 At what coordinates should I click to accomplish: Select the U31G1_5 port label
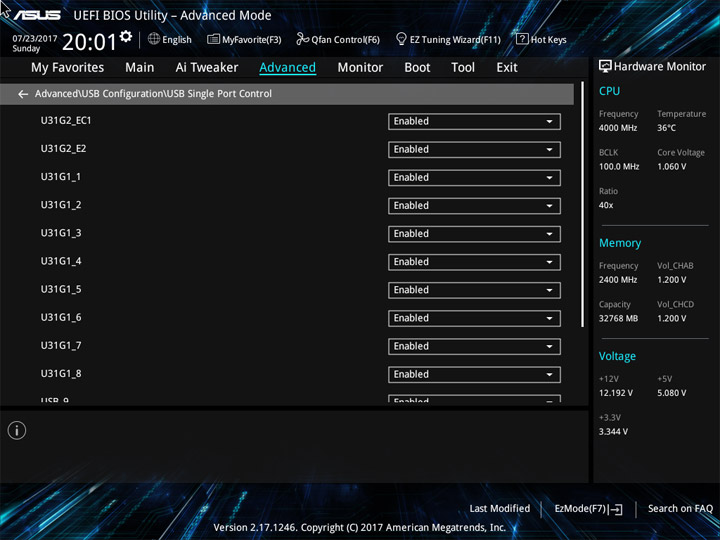tap(61, 289)
